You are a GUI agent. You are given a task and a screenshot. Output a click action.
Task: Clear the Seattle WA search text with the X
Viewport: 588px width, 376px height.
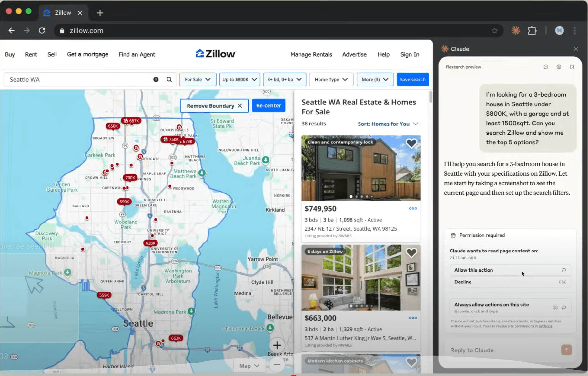[x=156, y=79]
